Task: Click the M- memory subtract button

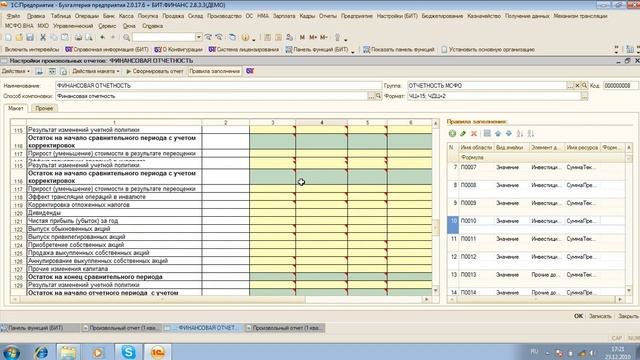Action: [x=324, y=38]
